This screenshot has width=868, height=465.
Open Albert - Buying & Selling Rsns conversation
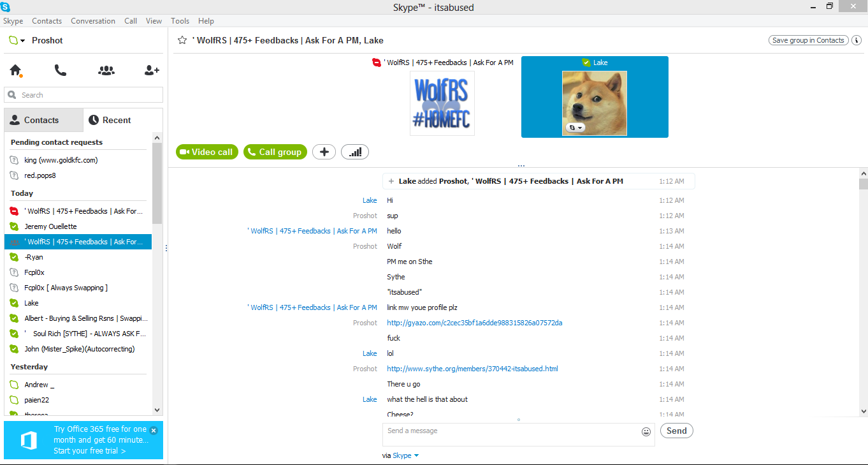click(x=78, y=318)
